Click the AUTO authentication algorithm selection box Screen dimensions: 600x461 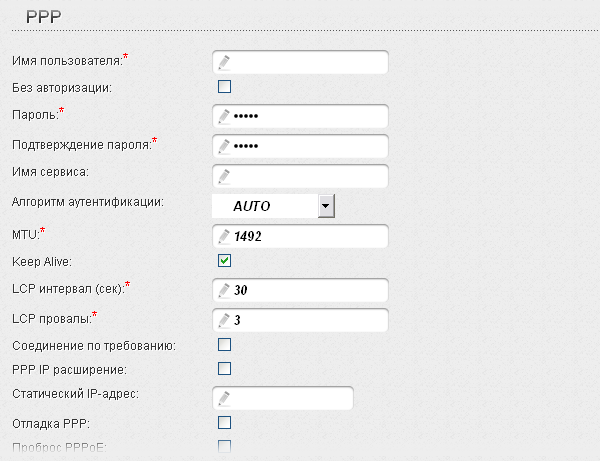click(264, 205)
